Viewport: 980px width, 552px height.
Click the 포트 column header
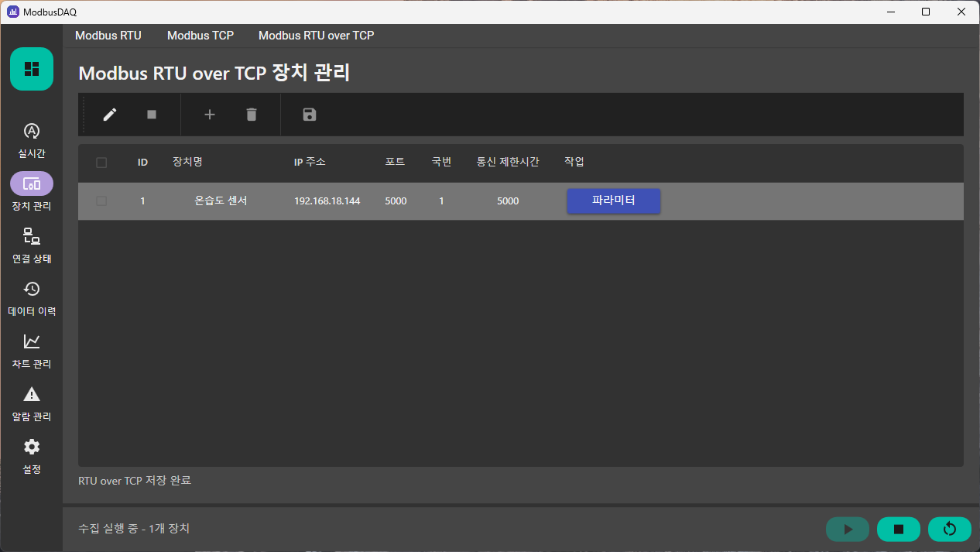pos(396,162)
